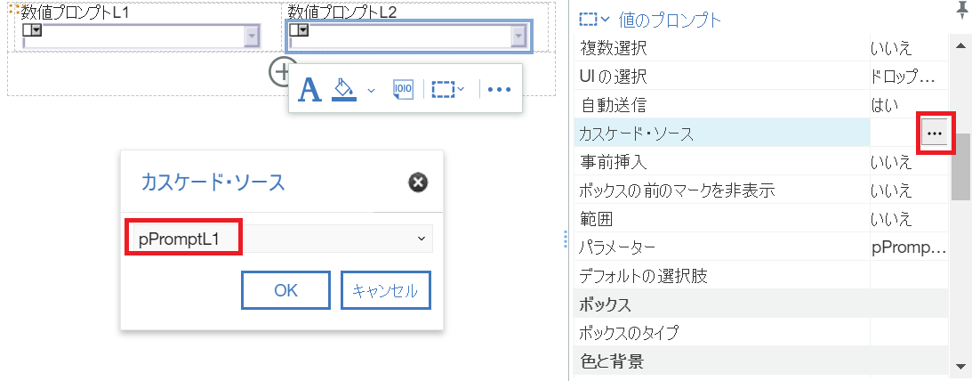Click the panel splitter handle dots
This screenshot has height=381, width=980.
point(565,239)
